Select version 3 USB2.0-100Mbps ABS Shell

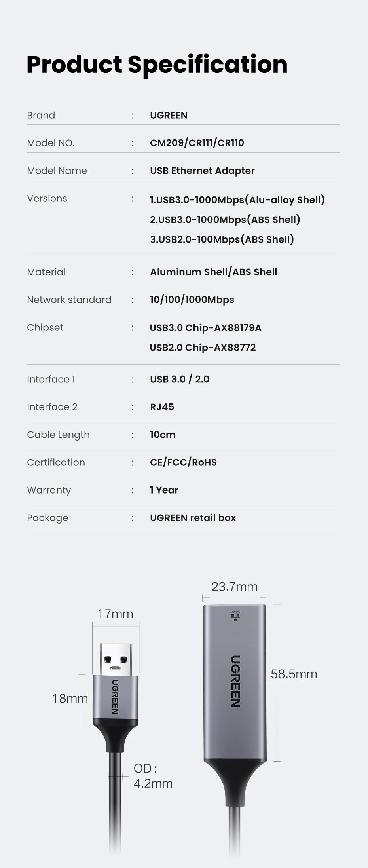222,239
